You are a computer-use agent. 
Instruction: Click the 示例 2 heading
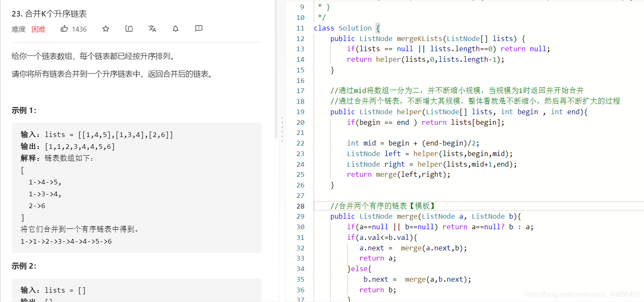[24, 266]
